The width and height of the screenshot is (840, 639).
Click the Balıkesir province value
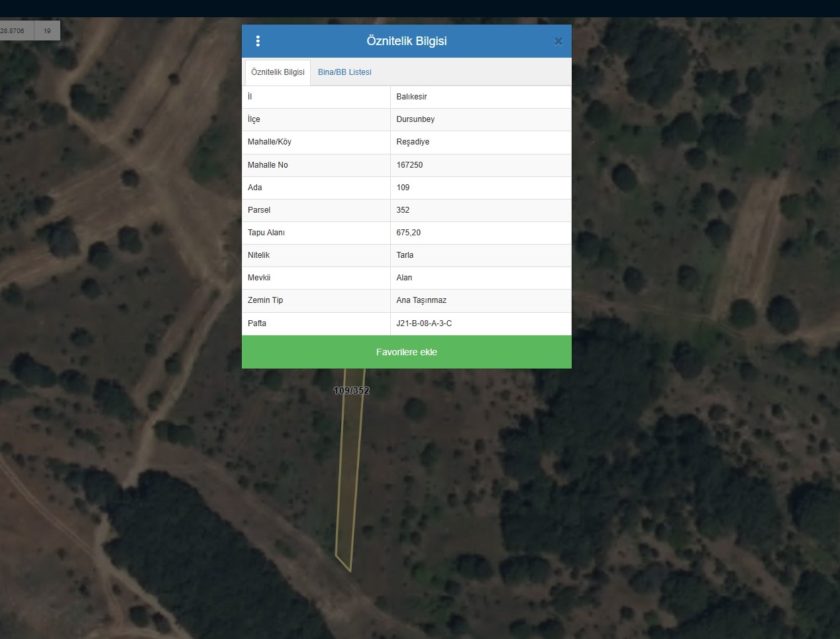click(x=411, y=97)
